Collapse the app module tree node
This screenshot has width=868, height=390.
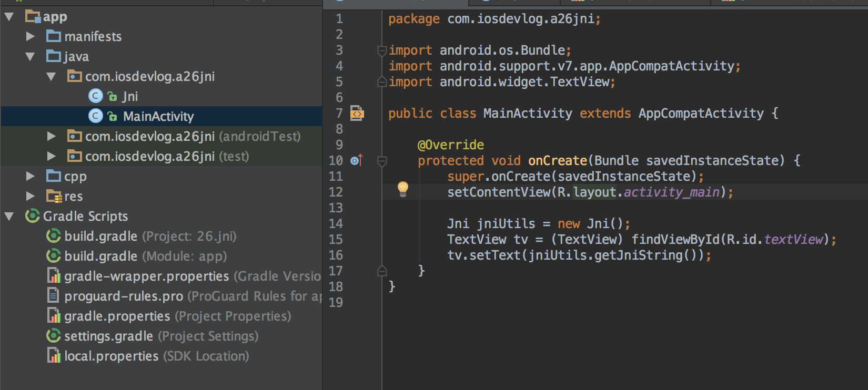coord(9,17)
